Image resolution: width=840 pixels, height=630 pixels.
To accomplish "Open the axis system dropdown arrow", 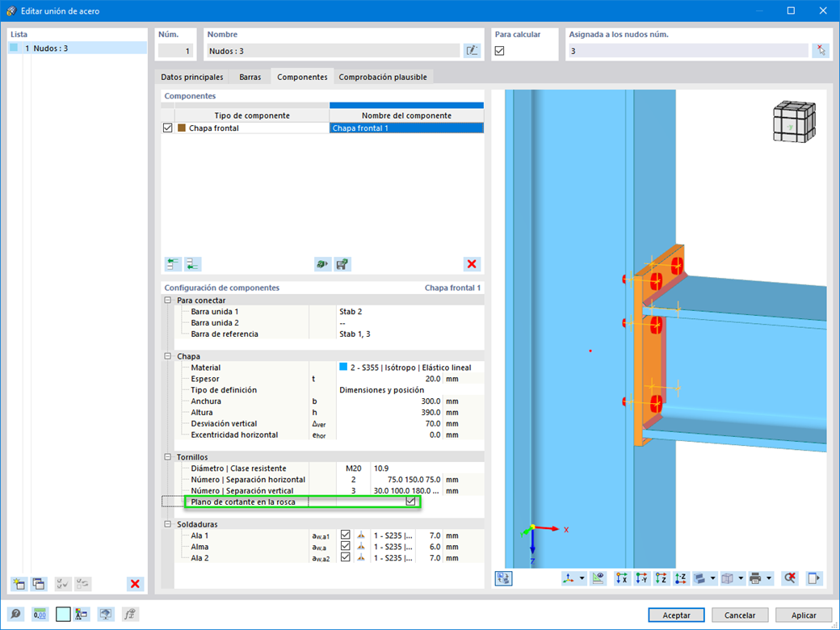I will click(582, 578).
